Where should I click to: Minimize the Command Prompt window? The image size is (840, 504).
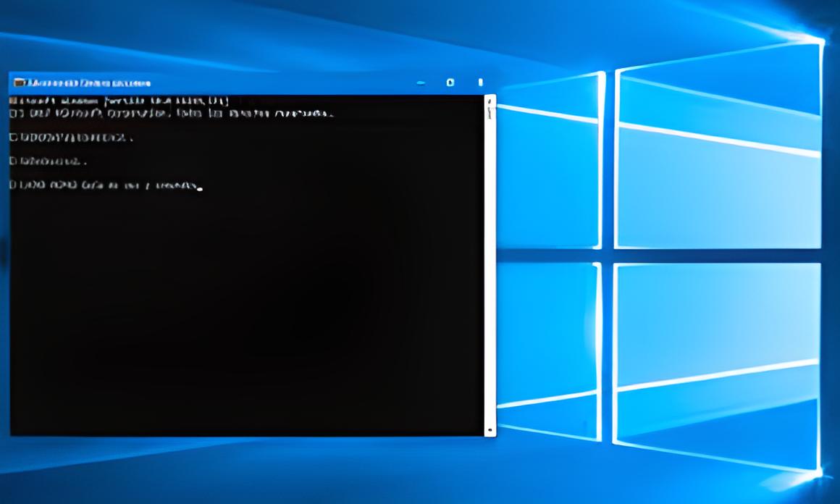[421, 83]
